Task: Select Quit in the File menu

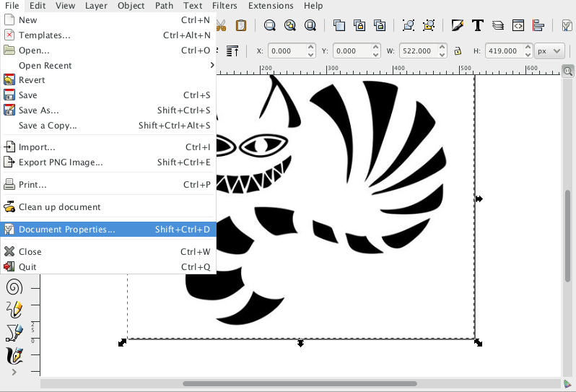Action: pos(108,266)
